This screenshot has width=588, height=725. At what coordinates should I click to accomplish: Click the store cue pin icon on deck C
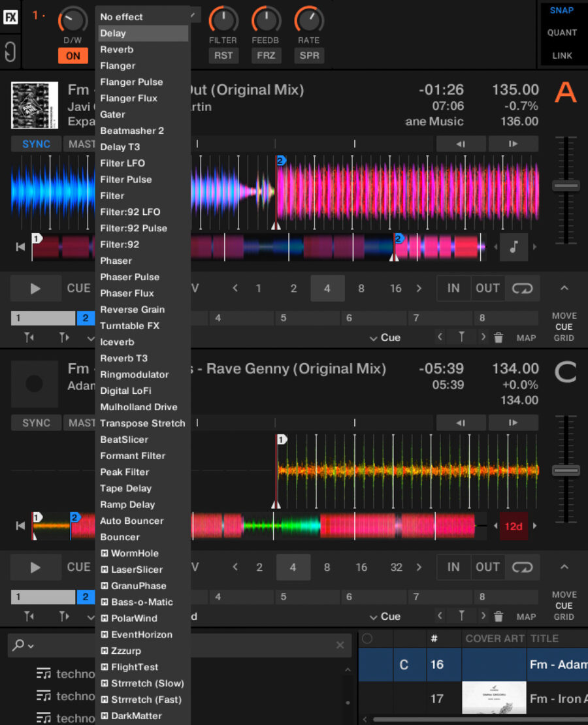pos(462,616)
